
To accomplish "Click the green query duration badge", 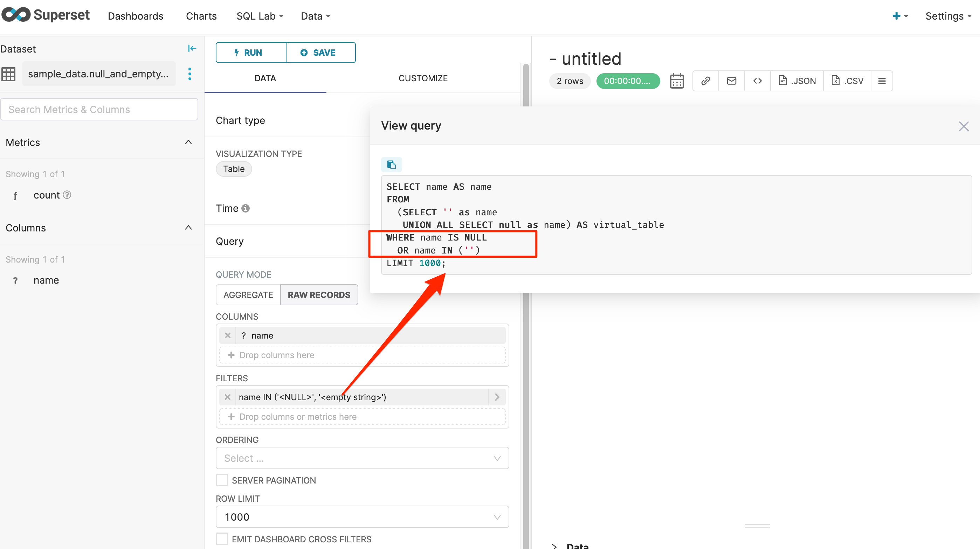I will click(628, 81).
